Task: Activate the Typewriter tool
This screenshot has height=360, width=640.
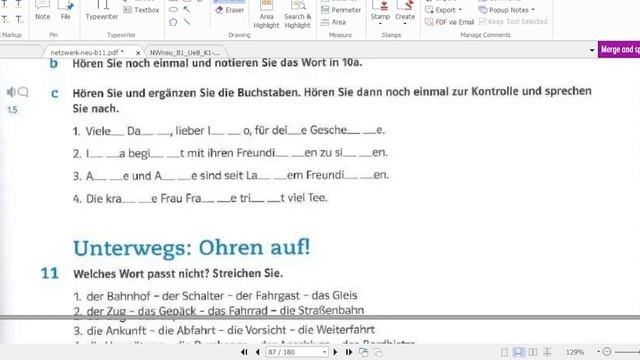Action: (102, 10)
